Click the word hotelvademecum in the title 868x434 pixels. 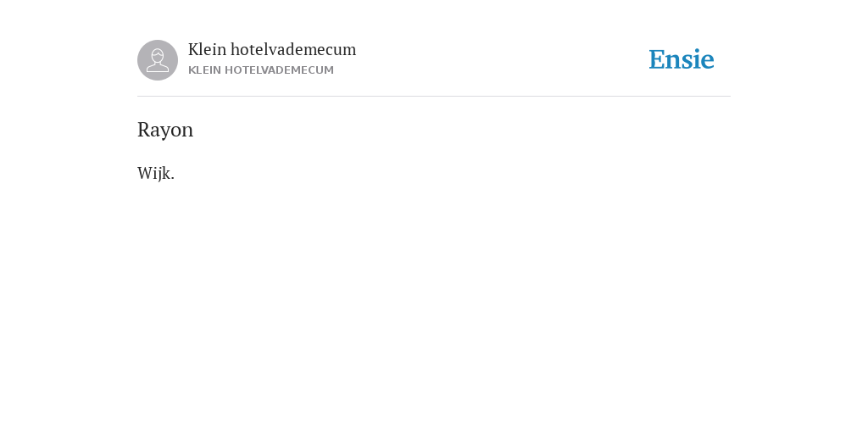(293, 50)
